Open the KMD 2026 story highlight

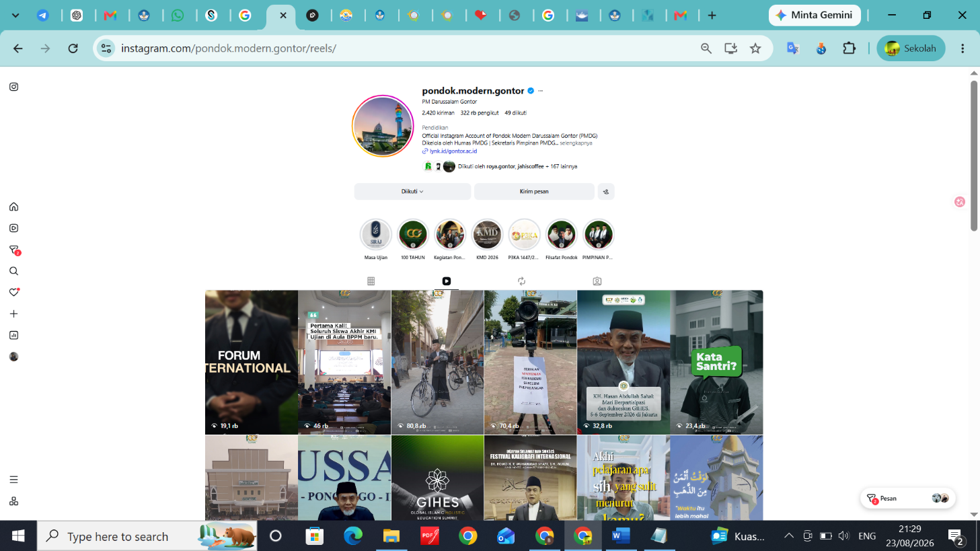(487, 235)
